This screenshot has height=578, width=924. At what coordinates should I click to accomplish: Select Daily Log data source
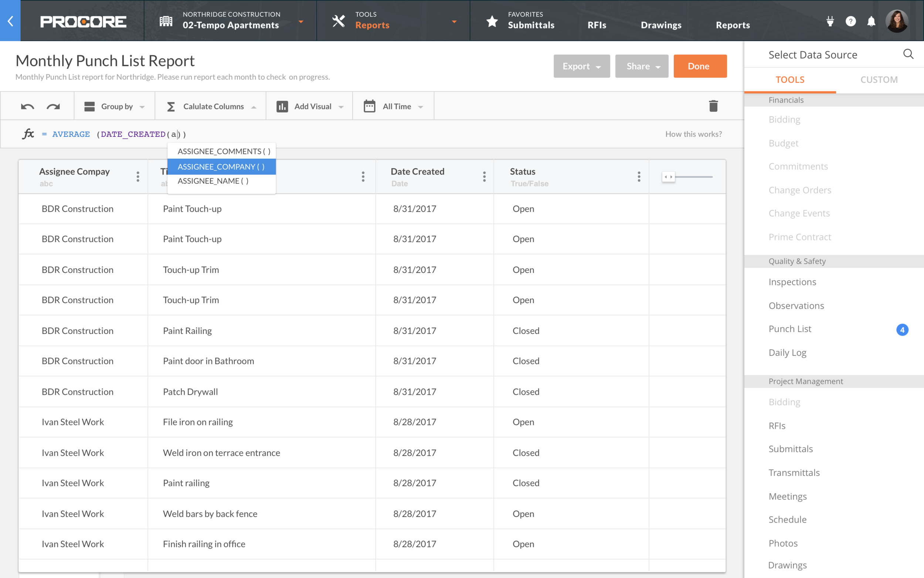787,353
